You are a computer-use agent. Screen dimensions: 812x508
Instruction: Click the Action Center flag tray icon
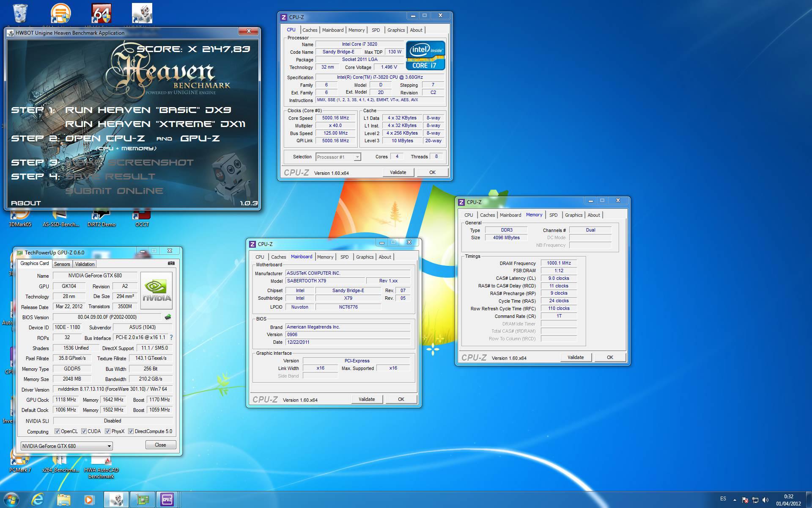coord(745,500)
